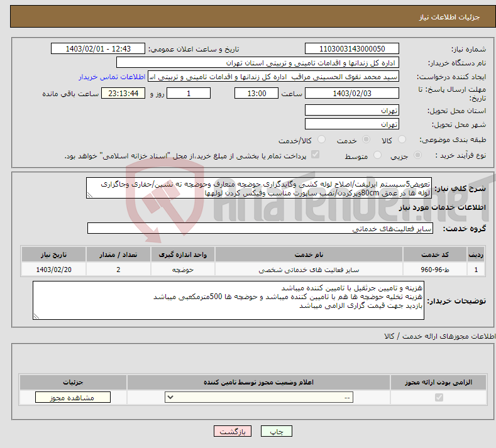This screenshot has width=496, height=448.
Task: Click the چاپ print button
Action: pos(277,432)
